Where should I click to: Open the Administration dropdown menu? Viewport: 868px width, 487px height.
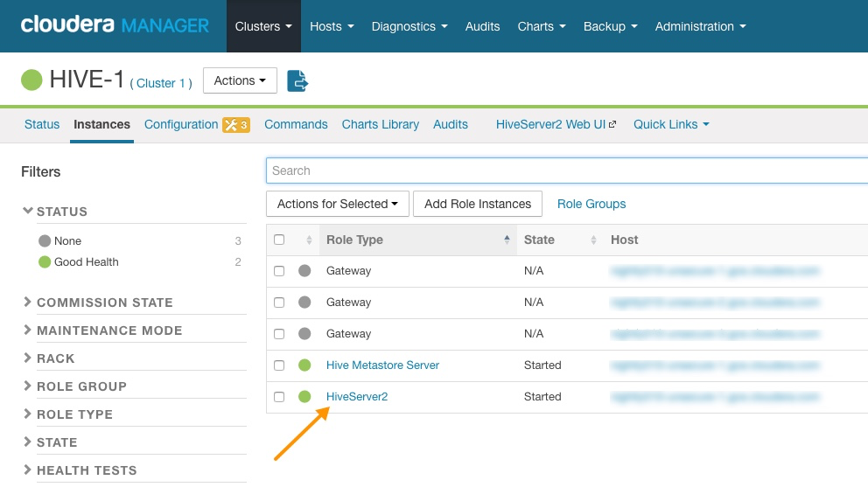coord(700,26)
